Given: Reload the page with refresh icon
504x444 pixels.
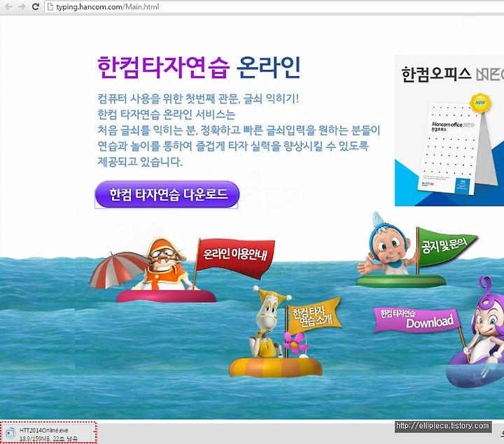Looking at the screenshot, I should (x=36, y=6).
